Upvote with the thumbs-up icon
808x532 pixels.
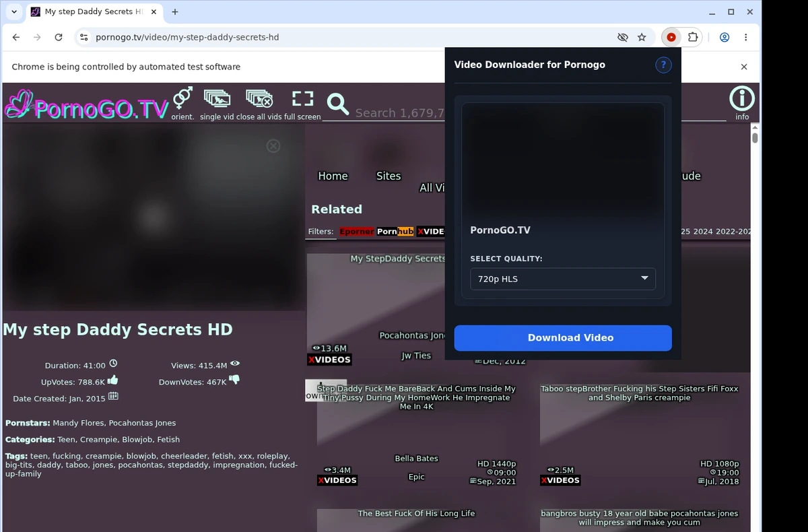click(x=112, y=380)
